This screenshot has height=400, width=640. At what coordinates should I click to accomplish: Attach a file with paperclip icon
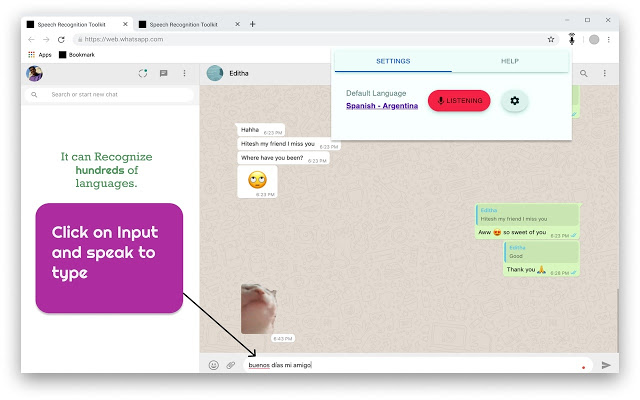[231, 365]
